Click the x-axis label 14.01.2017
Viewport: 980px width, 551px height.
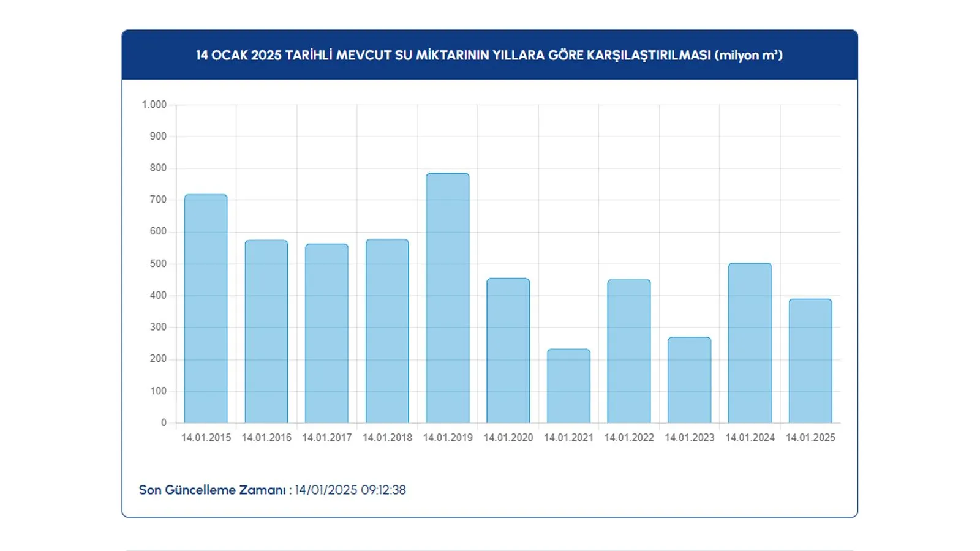coord(326,438)
